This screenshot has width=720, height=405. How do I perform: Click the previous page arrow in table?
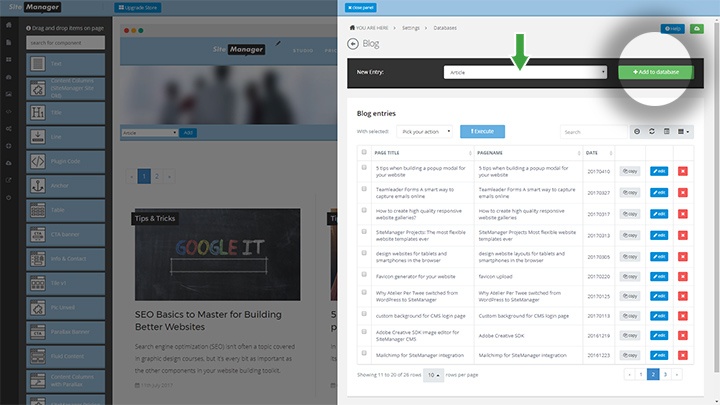point(630,375)
